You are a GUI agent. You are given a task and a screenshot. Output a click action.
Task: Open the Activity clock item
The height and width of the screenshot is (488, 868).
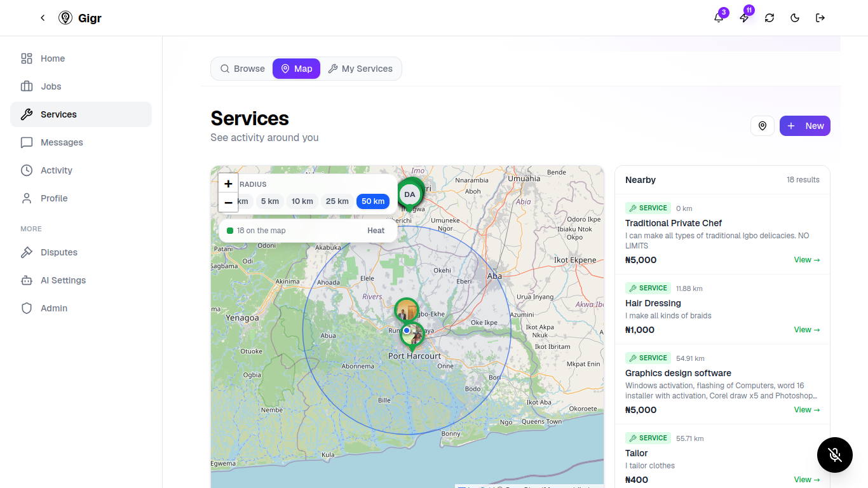[x=81, y=170]
